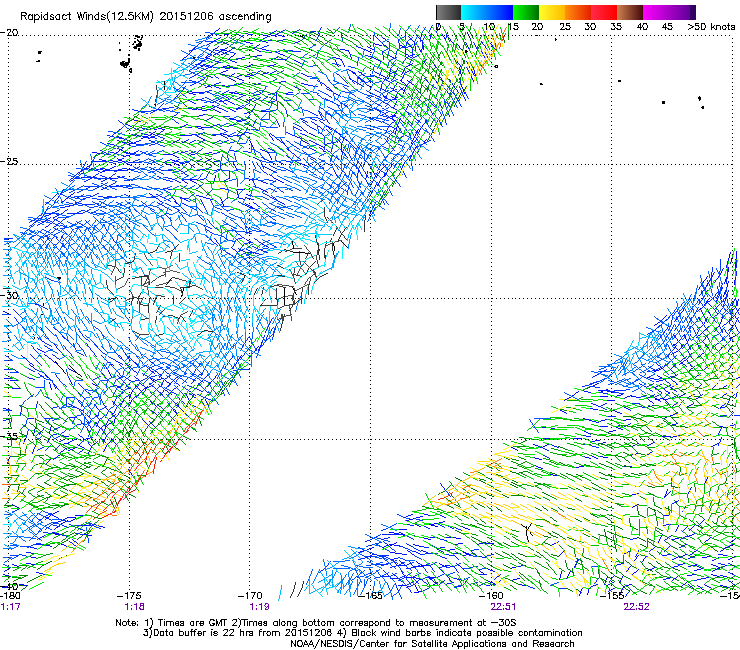Click the purple 22:51 time label
This screenshot has height=650, width=740.
coord(503,607)
